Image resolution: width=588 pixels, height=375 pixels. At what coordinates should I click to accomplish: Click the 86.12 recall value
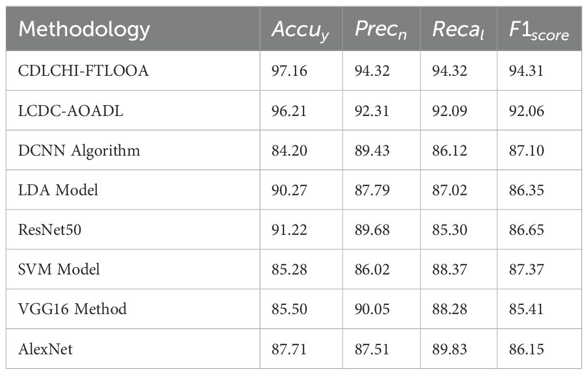(450, 150)
